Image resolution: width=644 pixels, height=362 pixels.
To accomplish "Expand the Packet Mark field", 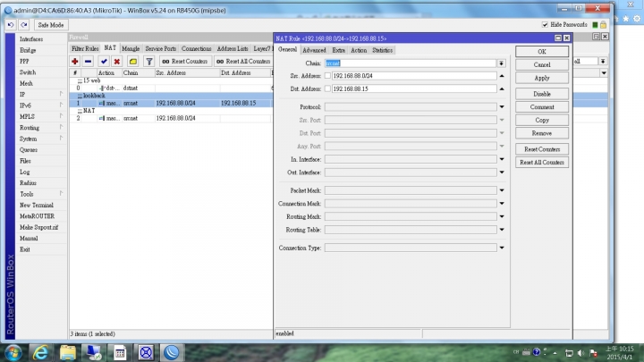I will coord(502,191).
